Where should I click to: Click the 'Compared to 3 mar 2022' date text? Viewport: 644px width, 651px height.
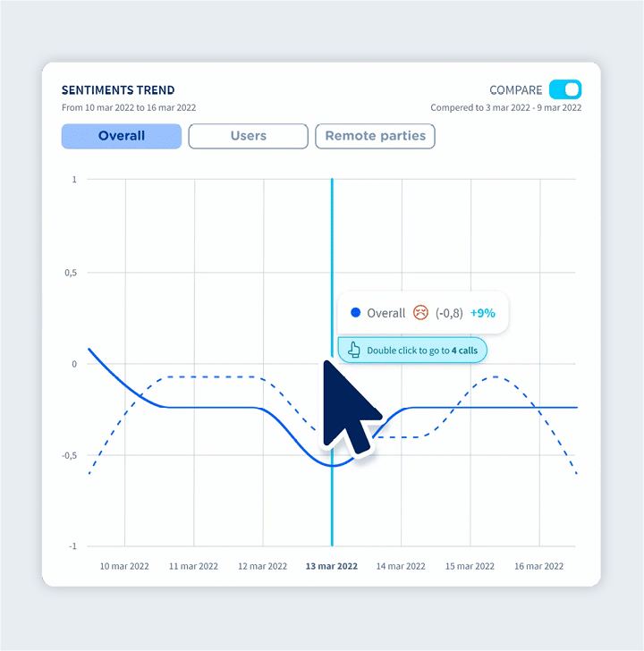[x=505, y=108]
